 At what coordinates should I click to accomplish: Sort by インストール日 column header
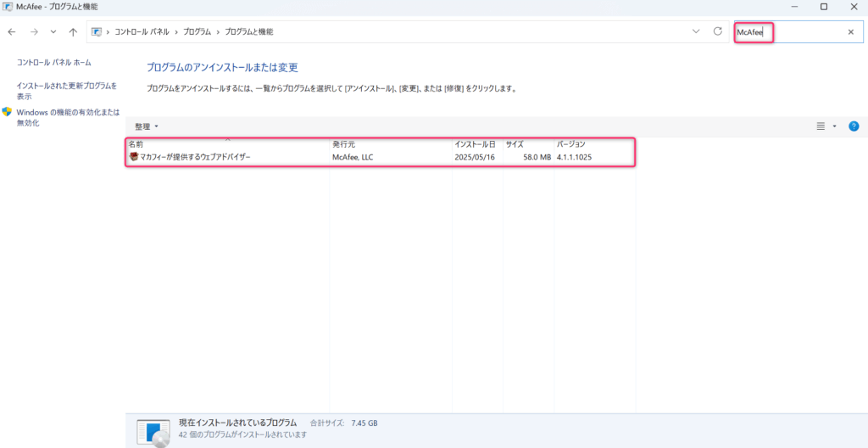pos(477,144)
